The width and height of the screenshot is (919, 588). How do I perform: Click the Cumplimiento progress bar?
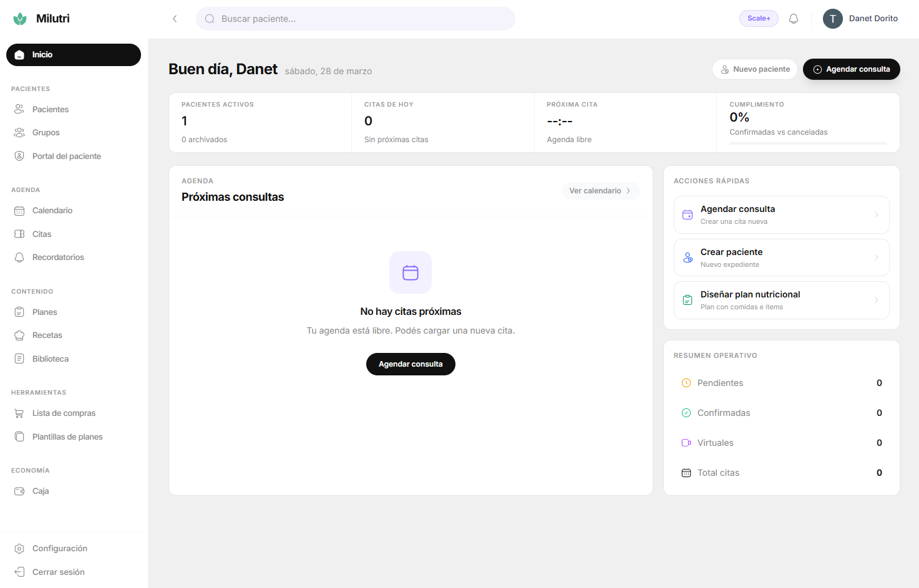pyautogui.click(x=808, y=143)
